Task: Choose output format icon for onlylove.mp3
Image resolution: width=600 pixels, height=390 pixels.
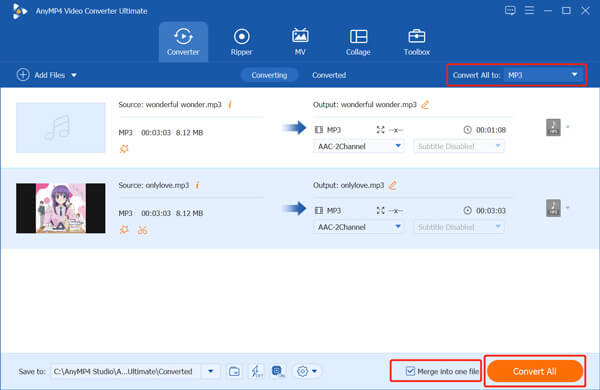Action: [553, 208]
